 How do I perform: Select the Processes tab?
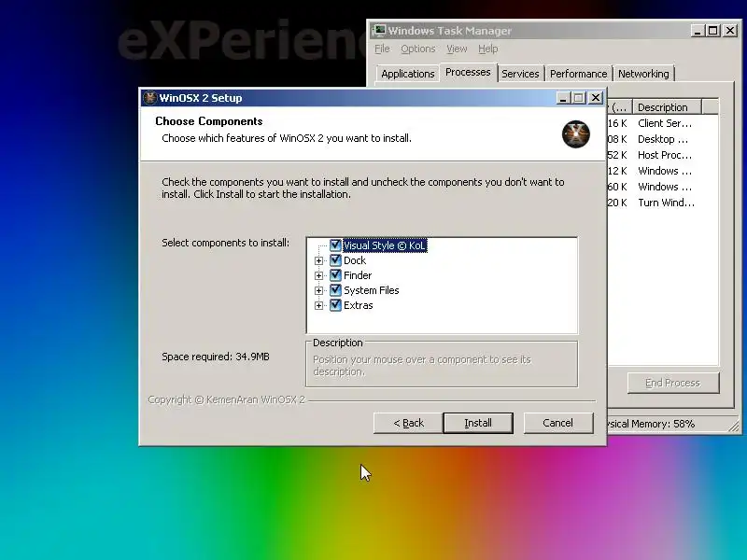[x=468, y=73]
